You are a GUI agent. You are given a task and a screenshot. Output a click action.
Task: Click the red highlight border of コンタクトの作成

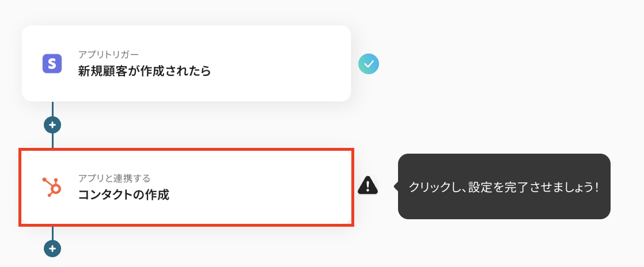(187, 150)
